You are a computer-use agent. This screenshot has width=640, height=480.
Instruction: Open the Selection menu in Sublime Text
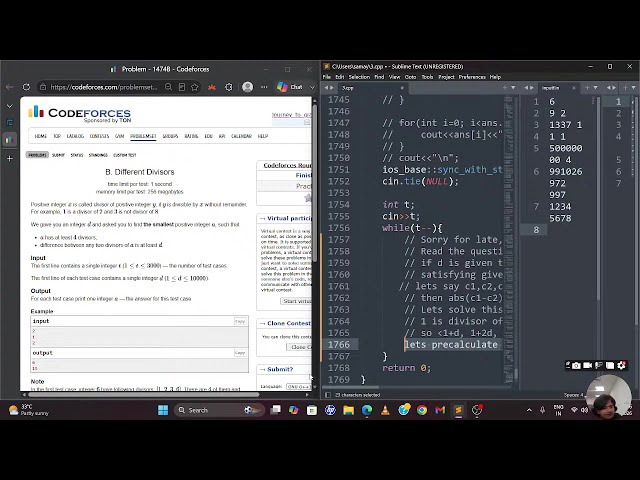click(x=359, y=77)
